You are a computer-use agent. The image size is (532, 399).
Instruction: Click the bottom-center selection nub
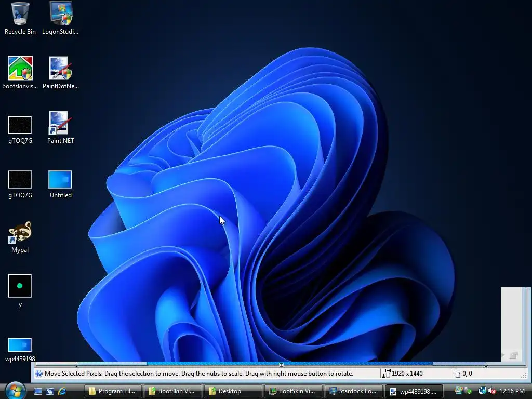click(281, 365)
